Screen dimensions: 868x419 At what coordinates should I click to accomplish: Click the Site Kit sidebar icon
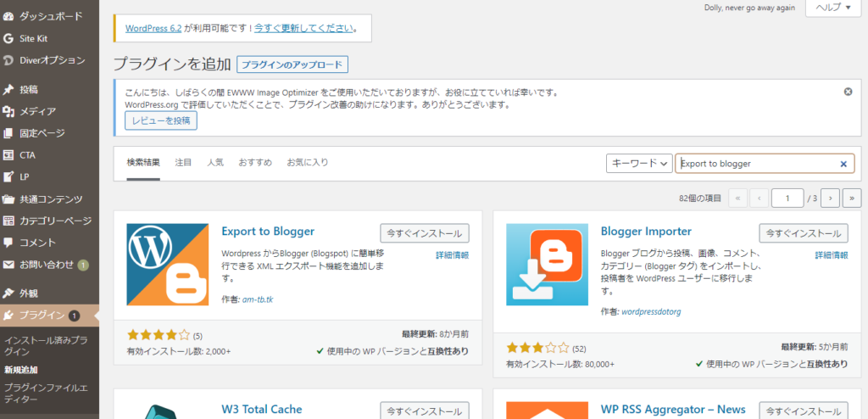coord(8,38)
